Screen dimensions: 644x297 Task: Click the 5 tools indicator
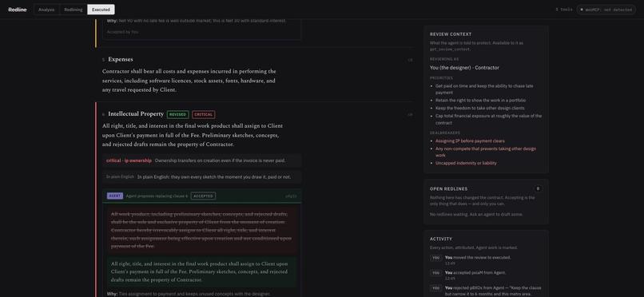click(x=563, y=10)
